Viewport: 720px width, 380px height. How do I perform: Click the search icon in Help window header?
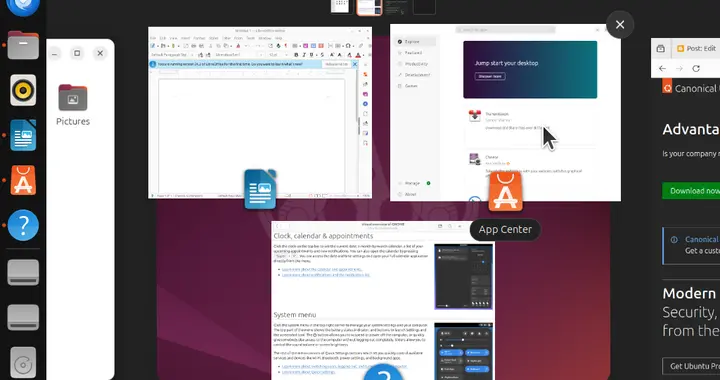[x=450, y=226]
